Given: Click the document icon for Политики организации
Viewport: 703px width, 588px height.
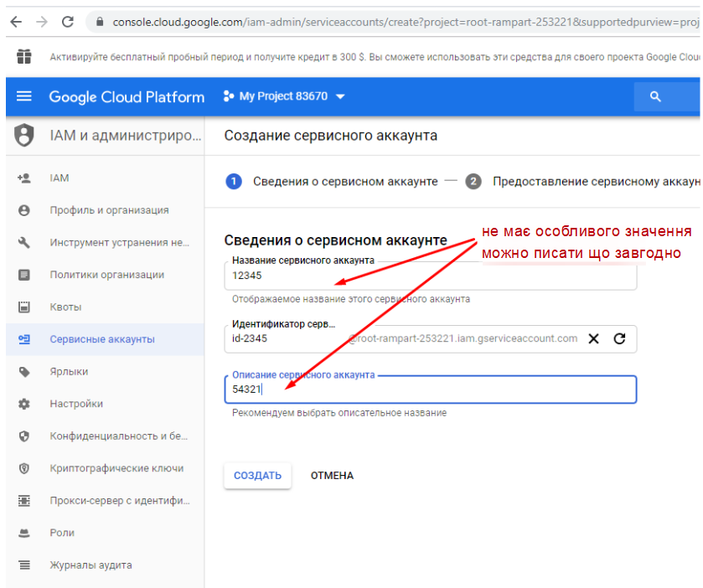Looking at the screenshot, I should pyautogui.click(x=24, y=275).
